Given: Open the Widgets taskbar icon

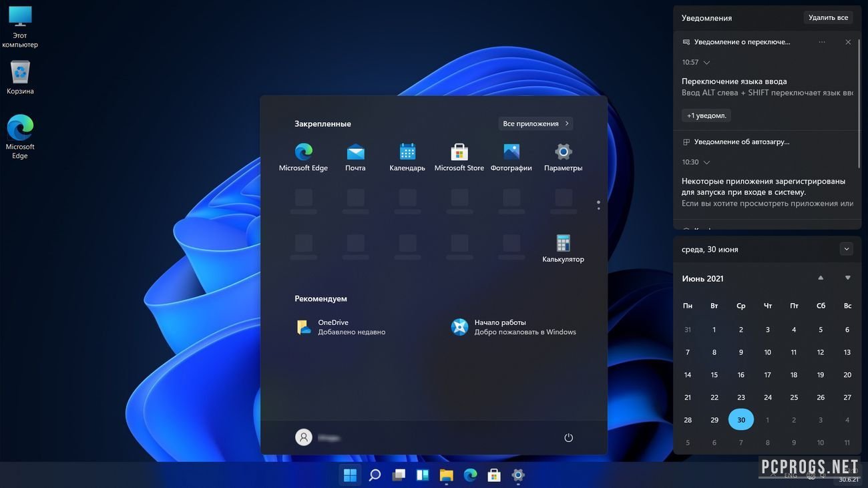Looking at the screenshot, I should (x=421, y=474).
